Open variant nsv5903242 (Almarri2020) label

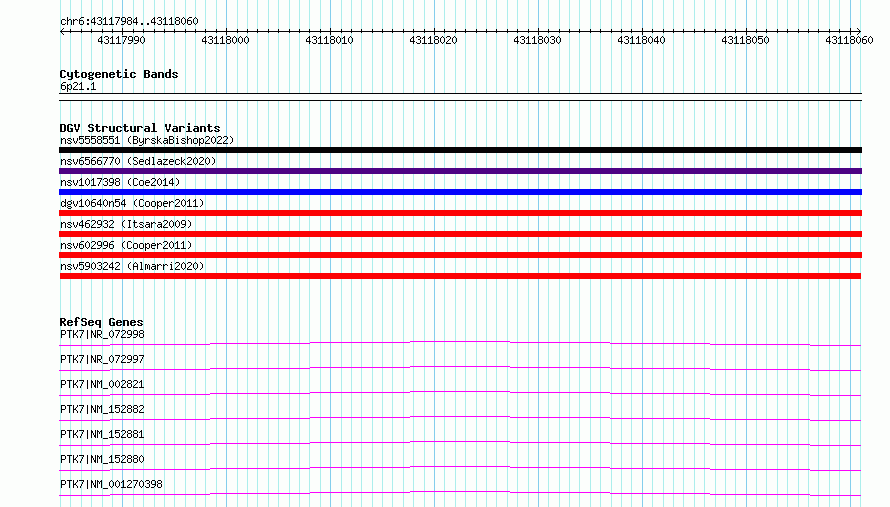coord(132,266)
